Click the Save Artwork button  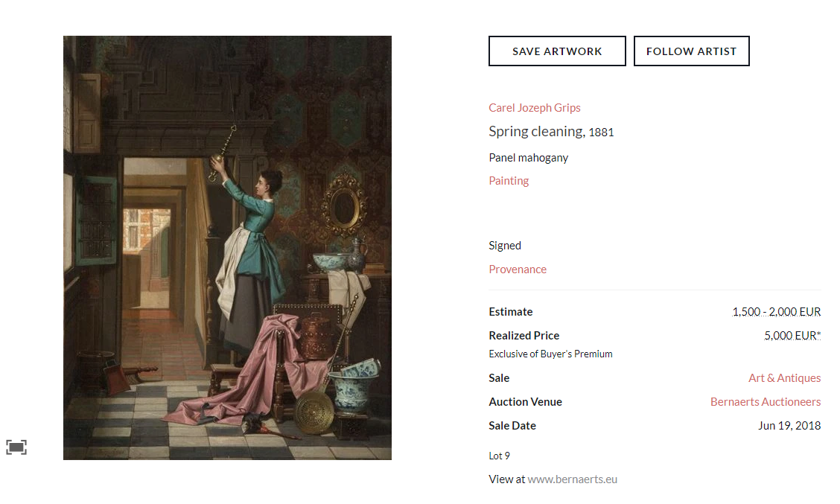(557, 51)
